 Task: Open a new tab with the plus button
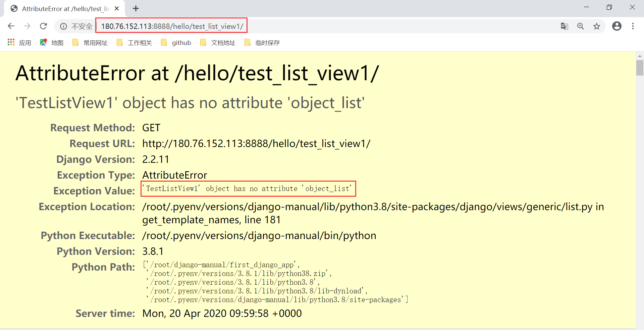point(136,9)
